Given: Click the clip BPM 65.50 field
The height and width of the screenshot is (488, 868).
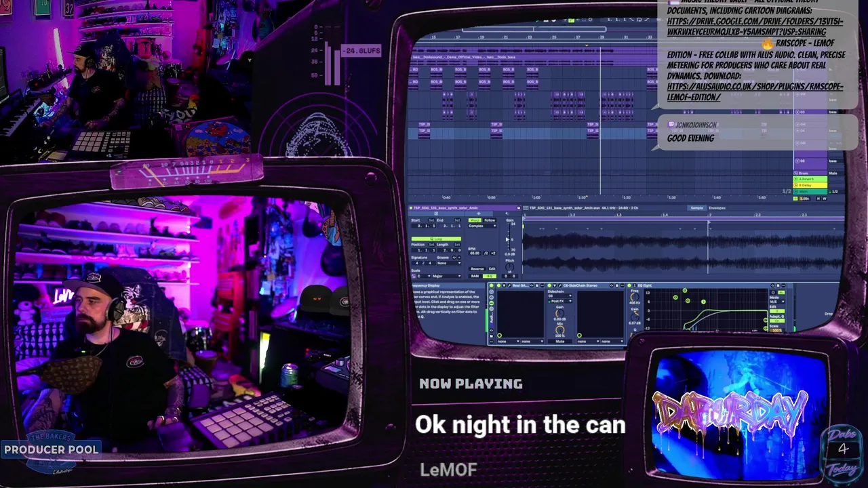Looking at the screenshot, I should (475, 253).
